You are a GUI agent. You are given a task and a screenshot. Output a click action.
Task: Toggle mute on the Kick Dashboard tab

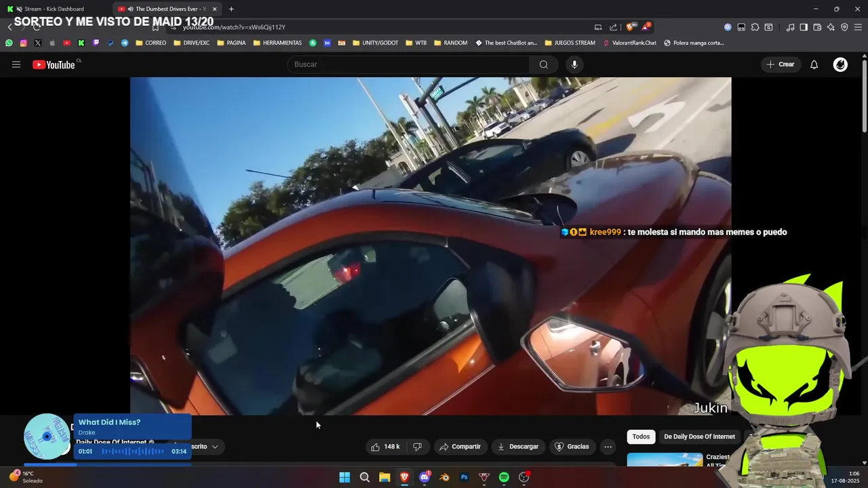point(18,9)
